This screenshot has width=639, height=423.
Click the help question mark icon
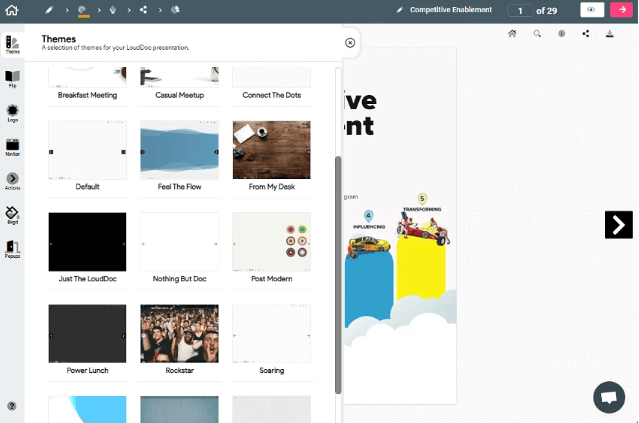coord(12,406)
